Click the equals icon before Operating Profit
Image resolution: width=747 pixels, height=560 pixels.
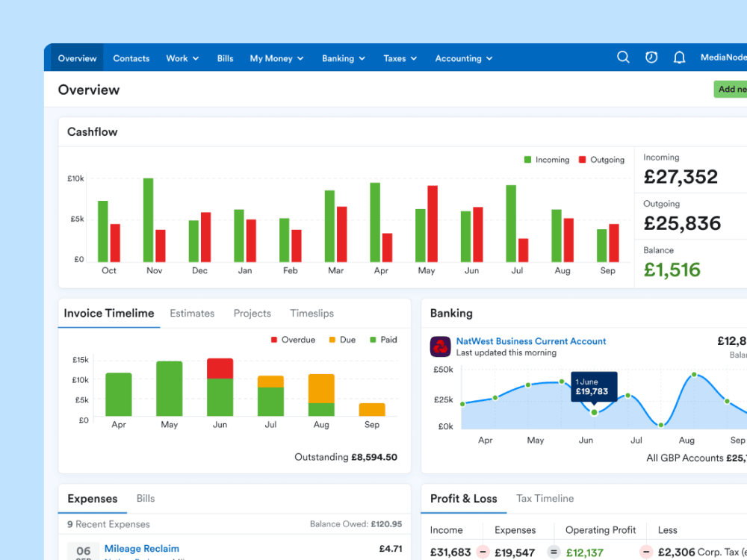(x=554, y=553)
